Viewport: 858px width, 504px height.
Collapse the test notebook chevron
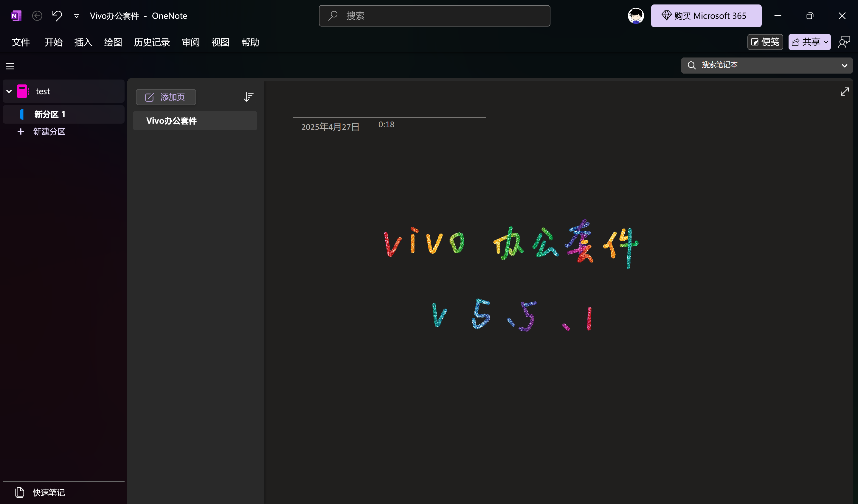point(9,91)
